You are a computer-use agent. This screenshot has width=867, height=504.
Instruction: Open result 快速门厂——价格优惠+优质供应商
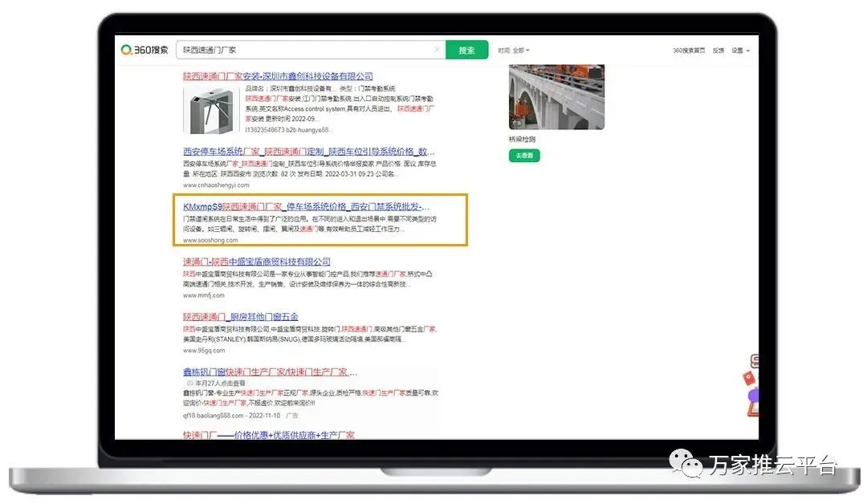click(x=268, y=435)
